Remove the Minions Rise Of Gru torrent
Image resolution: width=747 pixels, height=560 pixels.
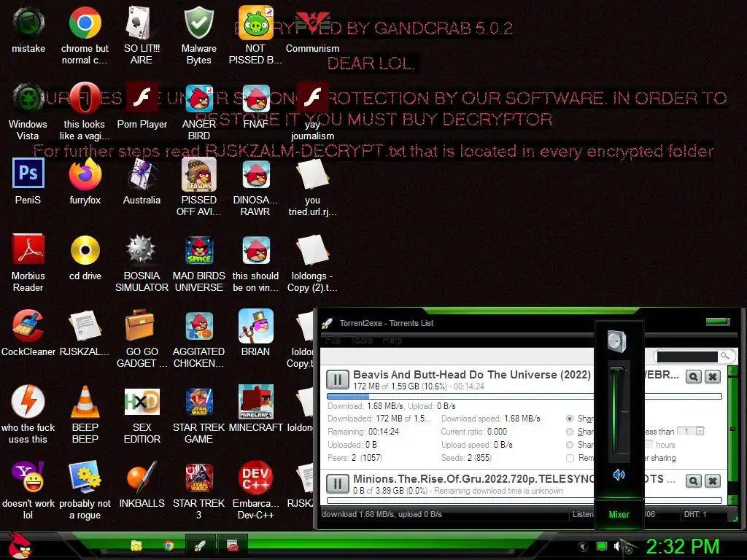click(x=712, y=481)
